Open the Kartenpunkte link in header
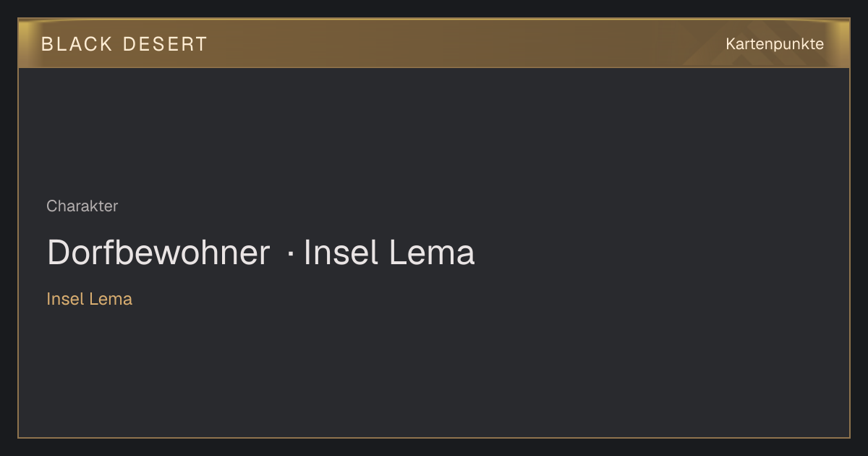Viewport: 868px width, 456px height. click(x=775, y=44)
